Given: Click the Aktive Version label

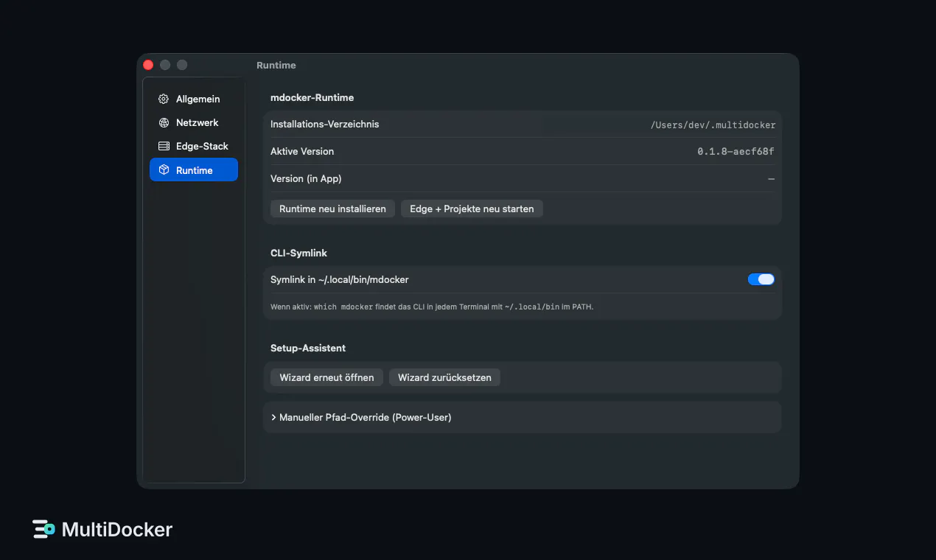Looking at the screenshot, I should click(302, 151).
